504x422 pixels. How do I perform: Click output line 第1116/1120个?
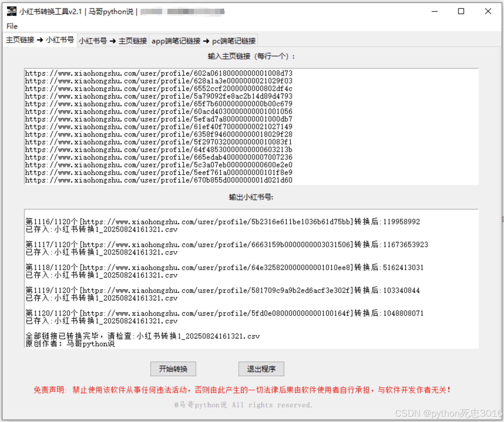[x=223, y=222]
